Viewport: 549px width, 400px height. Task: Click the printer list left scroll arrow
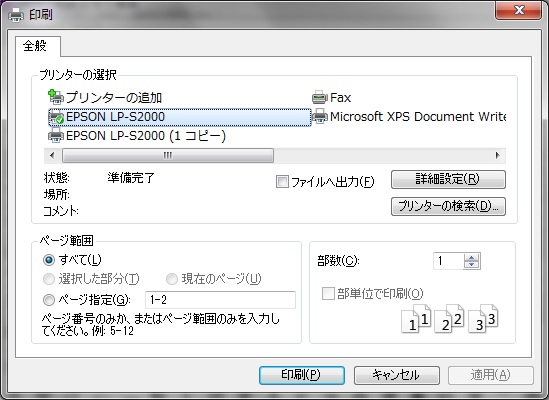click(x=52, y=155)
